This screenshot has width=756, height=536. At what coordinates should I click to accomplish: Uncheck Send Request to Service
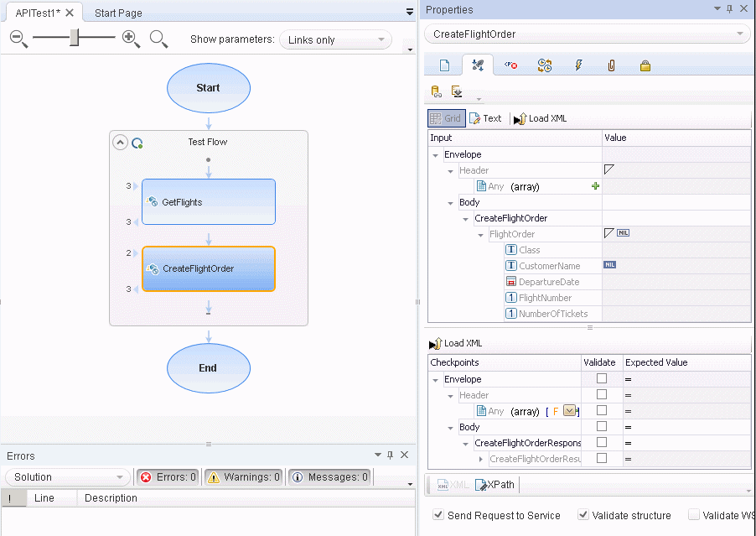click(x=438, y=515)
